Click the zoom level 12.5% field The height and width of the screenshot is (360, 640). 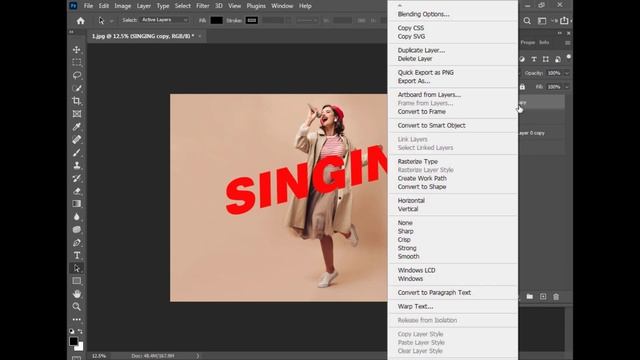[98, 356]
